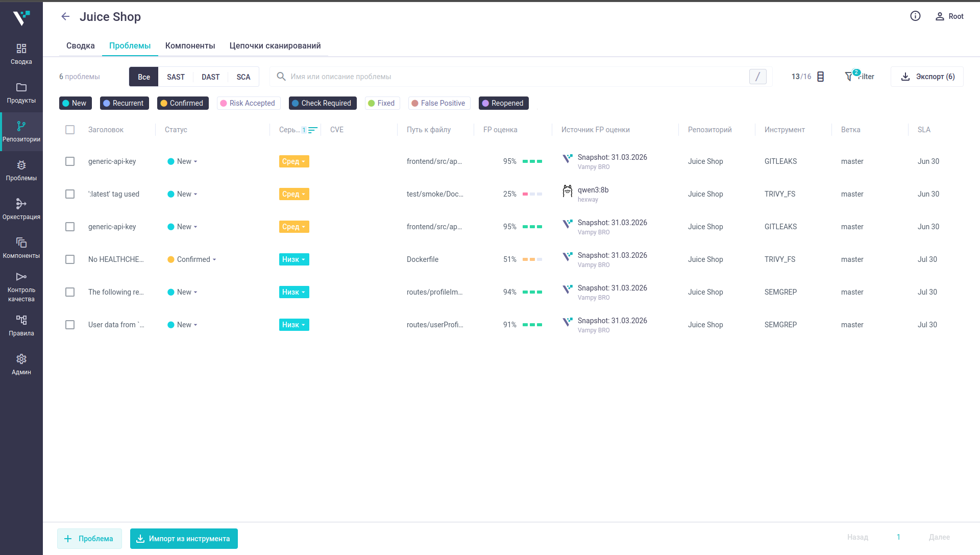This screenshot has width=980, height=555.
Task: Select the No HEALTHCHECK row checkbox
Action: (70, 259)
